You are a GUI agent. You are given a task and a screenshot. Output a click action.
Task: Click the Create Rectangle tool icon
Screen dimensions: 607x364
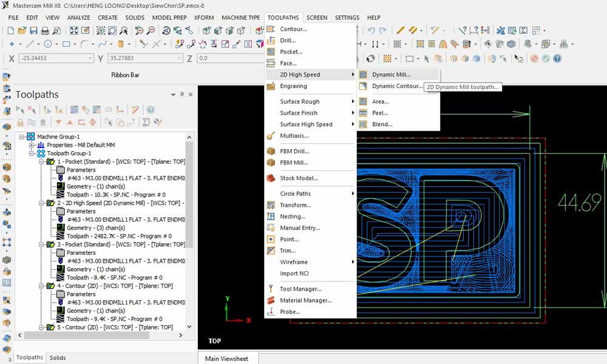click(66, 44)
